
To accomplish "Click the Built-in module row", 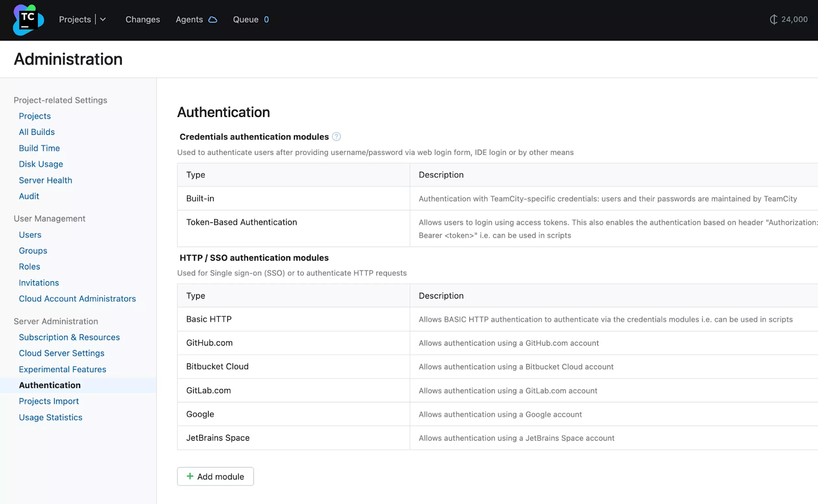I will tap(497, 198).
